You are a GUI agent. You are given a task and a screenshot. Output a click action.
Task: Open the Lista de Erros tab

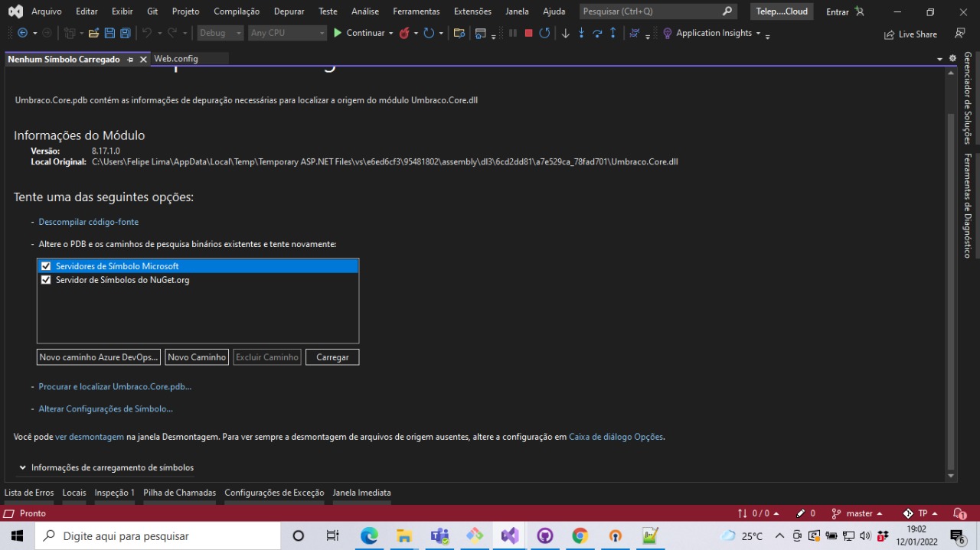pos(29,493)
